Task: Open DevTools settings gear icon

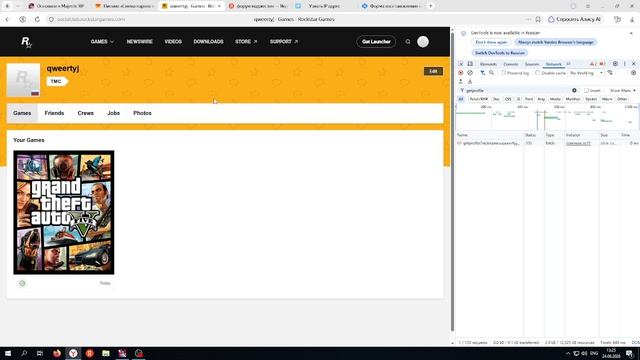Action: point(616,64)
